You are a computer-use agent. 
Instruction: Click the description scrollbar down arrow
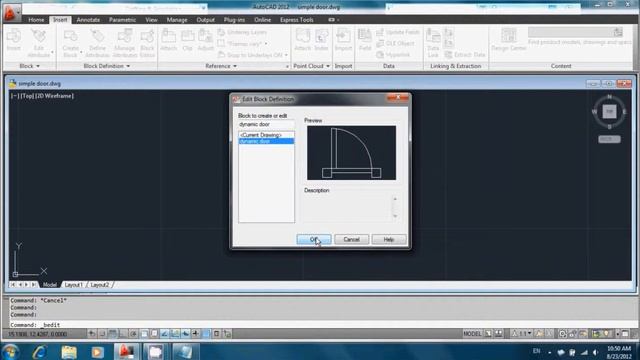[395, 216]
